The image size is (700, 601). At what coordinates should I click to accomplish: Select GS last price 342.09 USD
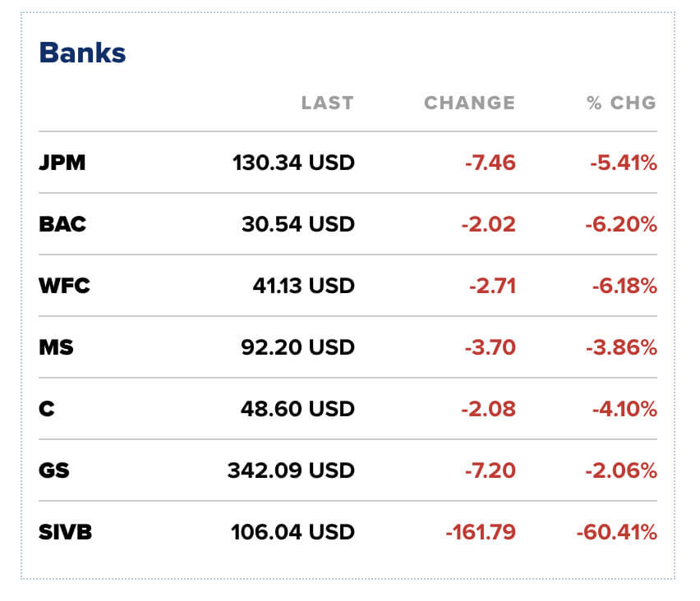(291, 470)
